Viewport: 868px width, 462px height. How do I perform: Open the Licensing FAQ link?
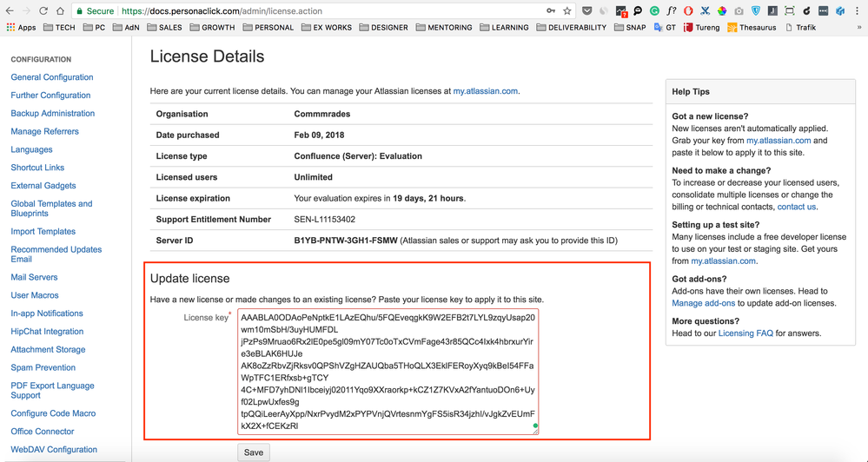[x=745, y=333]
